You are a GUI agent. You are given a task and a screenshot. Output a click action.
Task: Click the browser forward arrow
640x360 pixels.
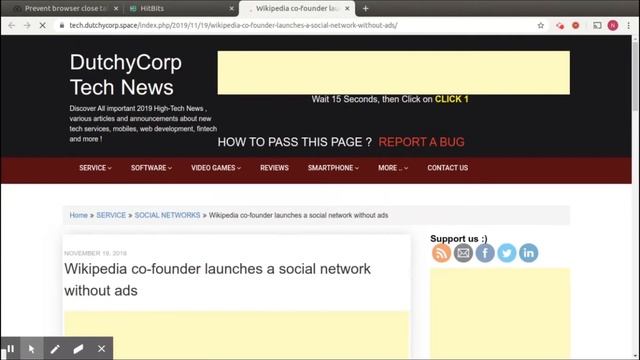tap(27, 25)
